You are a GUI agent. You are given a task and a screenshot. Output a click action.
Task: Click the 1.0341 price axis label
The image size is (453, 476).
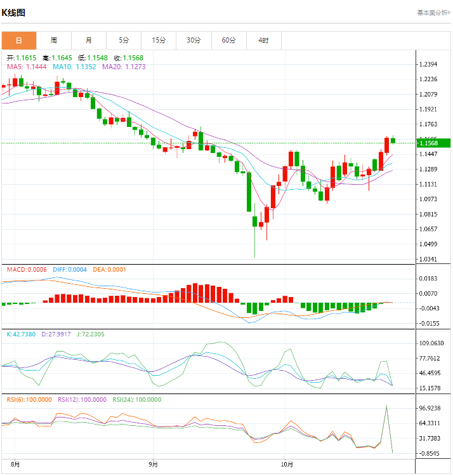point(428,259)
